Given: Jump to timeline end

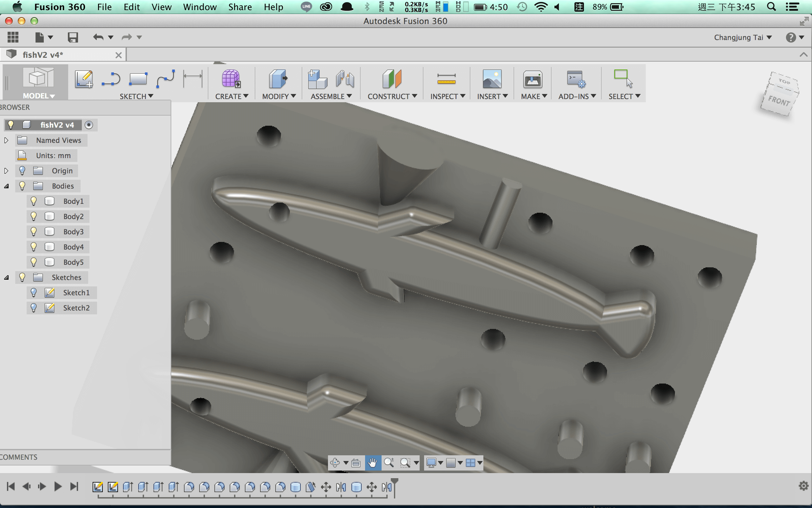Looking at the screenshot, I should click(74, 486).
